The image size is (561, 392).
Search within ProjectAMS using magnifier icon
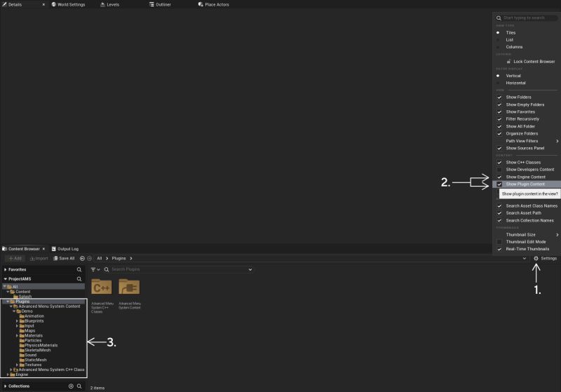pyautogui.click(x=79, y=278)
